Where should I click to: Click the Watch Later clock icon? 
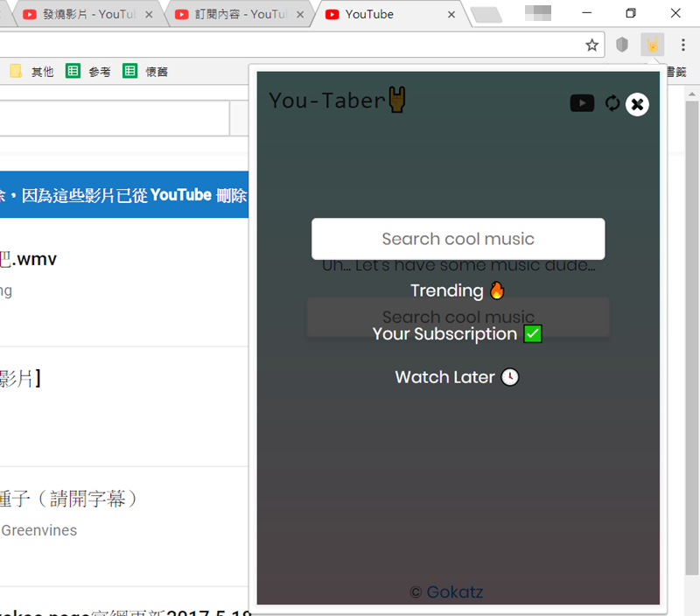coord(510,377)
